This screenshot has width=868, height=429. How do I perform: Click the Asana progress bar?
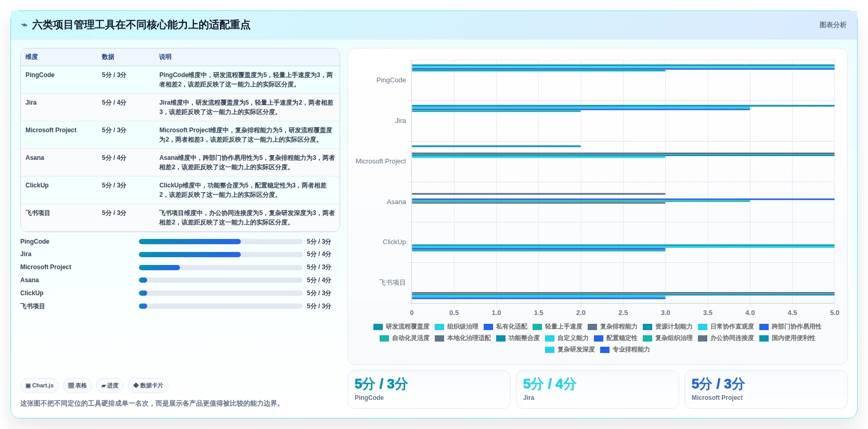(x=221, y=280)
